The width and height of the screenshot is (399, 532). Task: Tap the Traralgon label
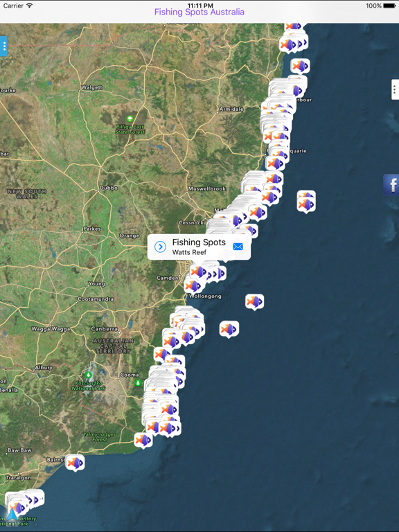18,478
